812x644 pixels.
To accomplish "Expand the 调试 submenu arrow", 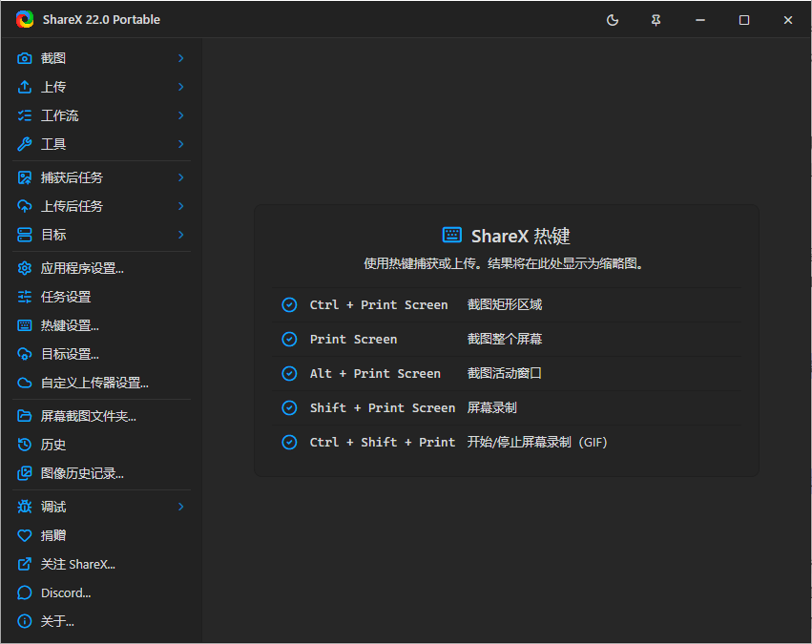I will [180, 507].
